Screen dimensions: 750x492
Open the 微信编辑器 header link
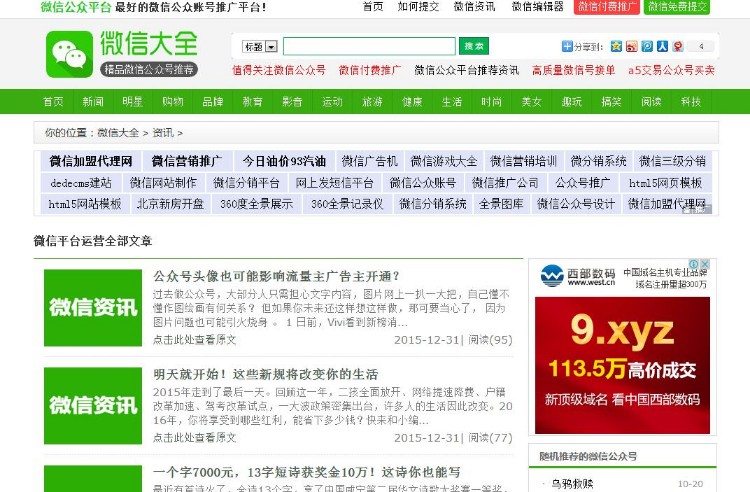[x=537, y=7]
